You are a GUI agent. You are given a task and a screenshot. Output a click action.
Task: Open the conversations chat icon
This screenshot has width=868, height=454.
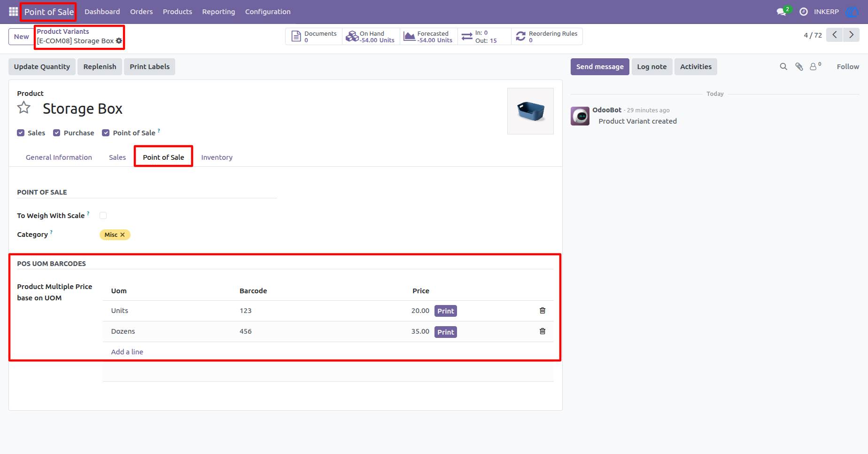782,12
